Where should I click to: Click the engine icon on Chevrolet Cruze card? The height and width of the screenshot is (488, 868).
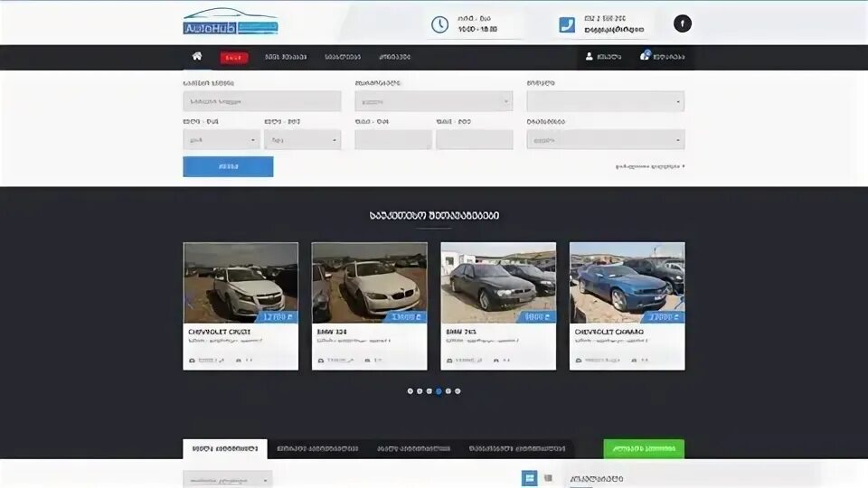coord(239,361)
